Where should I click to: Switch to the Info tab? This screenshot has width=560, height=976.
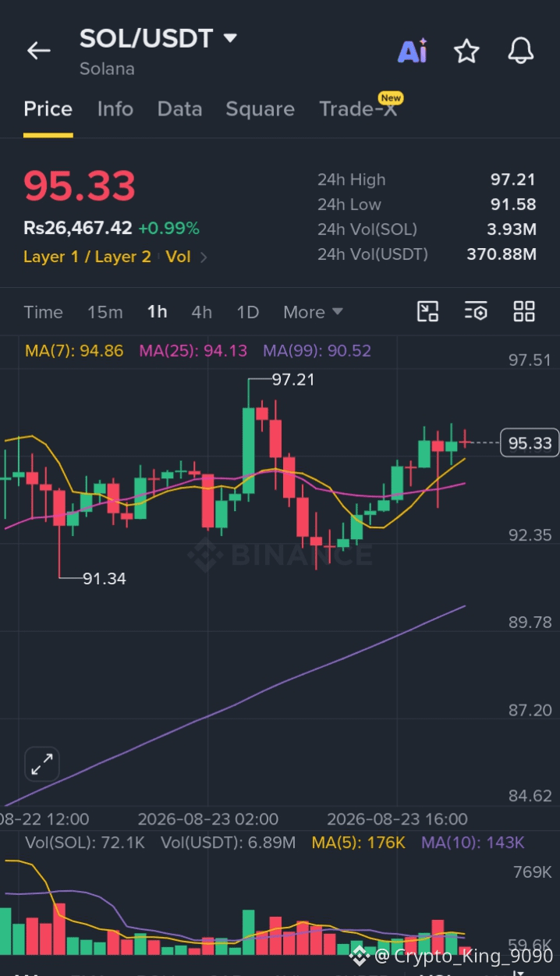[115, 109]
